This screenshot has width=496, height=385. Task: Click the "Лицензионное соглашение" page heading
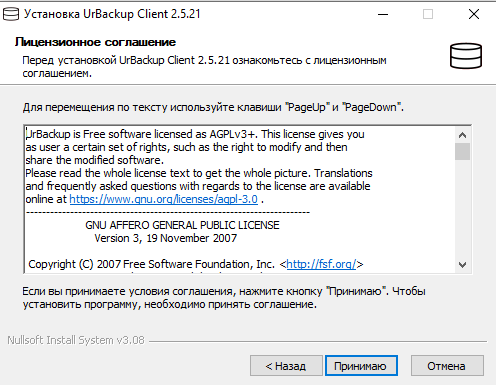95,42
